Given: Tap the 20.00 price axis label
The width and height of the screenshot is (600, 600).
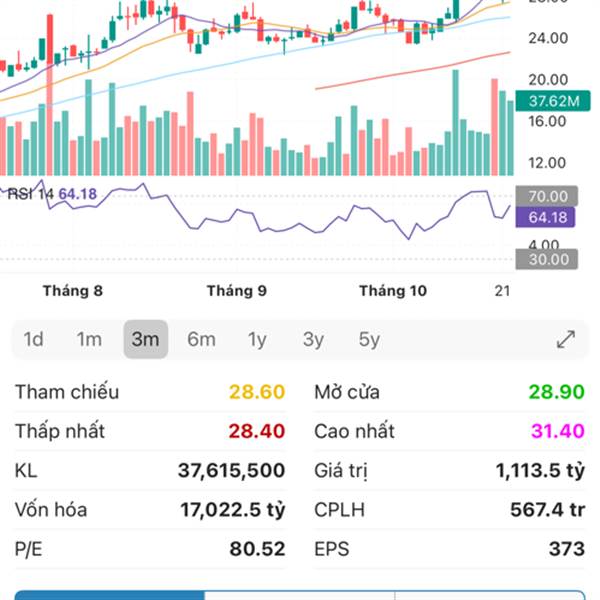Looking at the screenshot, I should (548, 80).
